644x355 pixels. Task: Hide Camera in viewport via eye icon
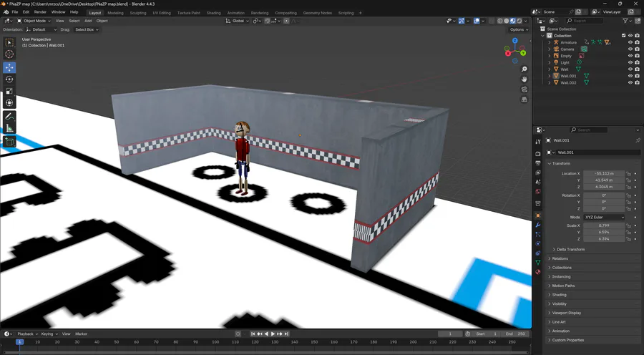pyautogui.click(x=630, y=49)
